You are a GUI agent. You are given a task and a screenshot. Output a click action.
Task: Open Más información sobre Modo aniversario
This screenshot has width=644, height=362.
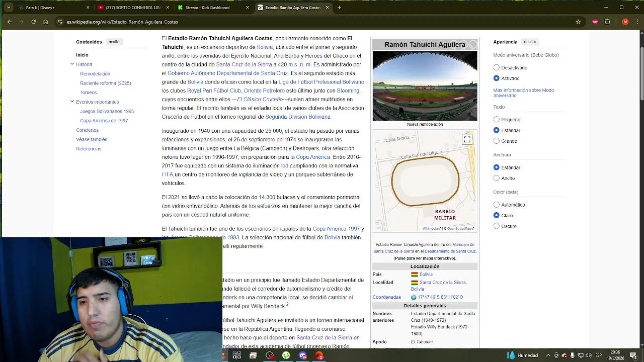pos(524,93)
